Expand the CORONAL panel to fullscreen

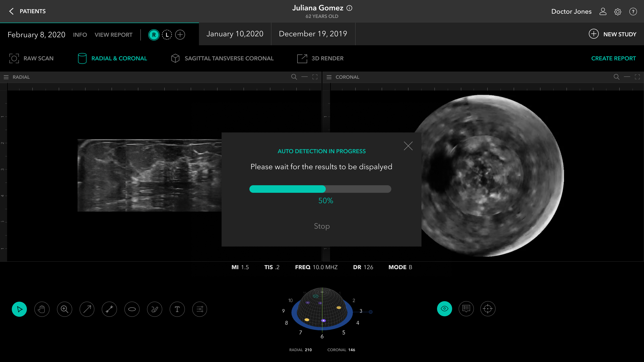(637, 77)
